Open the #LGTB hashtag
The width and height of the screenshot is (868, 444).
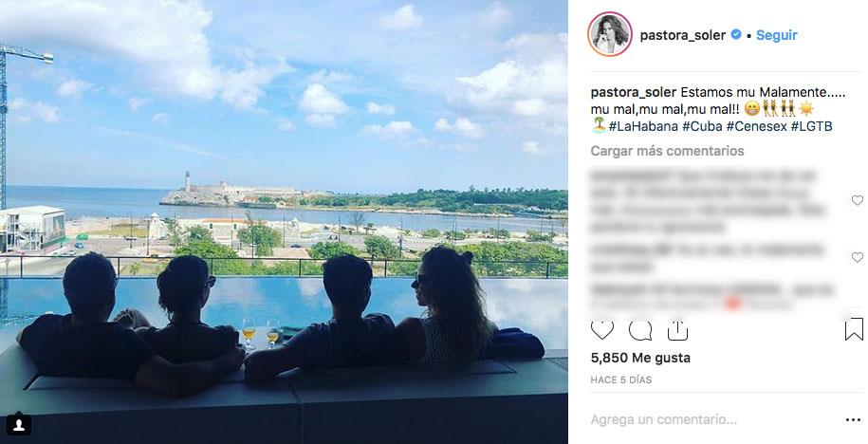click(811, 126)
